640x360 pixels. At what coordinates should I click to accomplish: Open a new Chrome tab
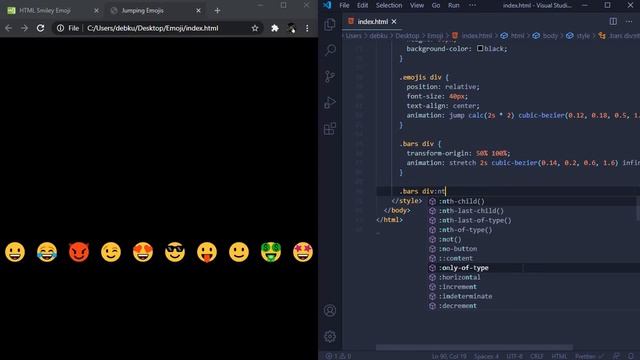pyautogui.click(x=217, y=11)
